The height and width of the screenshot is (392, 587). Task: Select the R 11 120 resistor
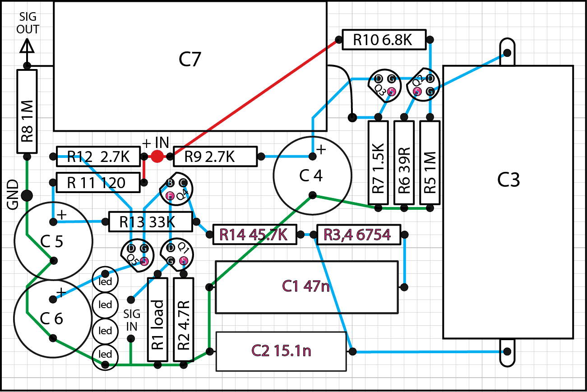click(x=98, y=183)
